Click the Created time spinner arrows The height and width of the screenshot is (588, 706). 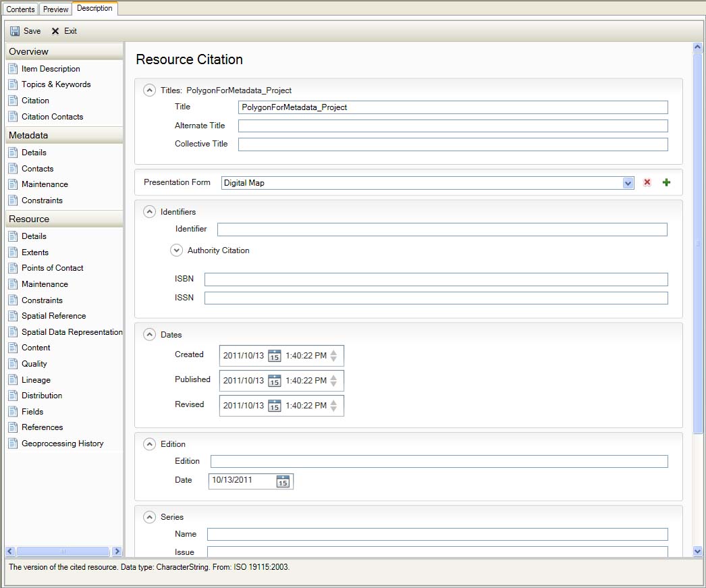coord(333,356)
